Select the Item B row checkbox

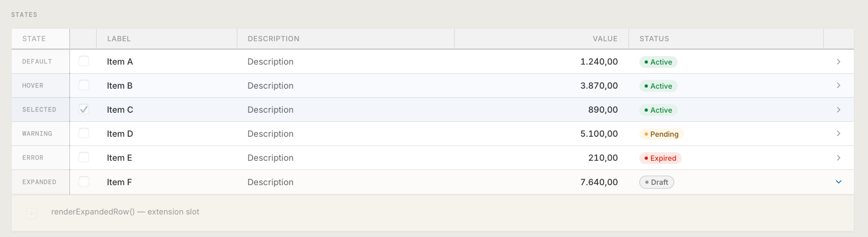84,85
